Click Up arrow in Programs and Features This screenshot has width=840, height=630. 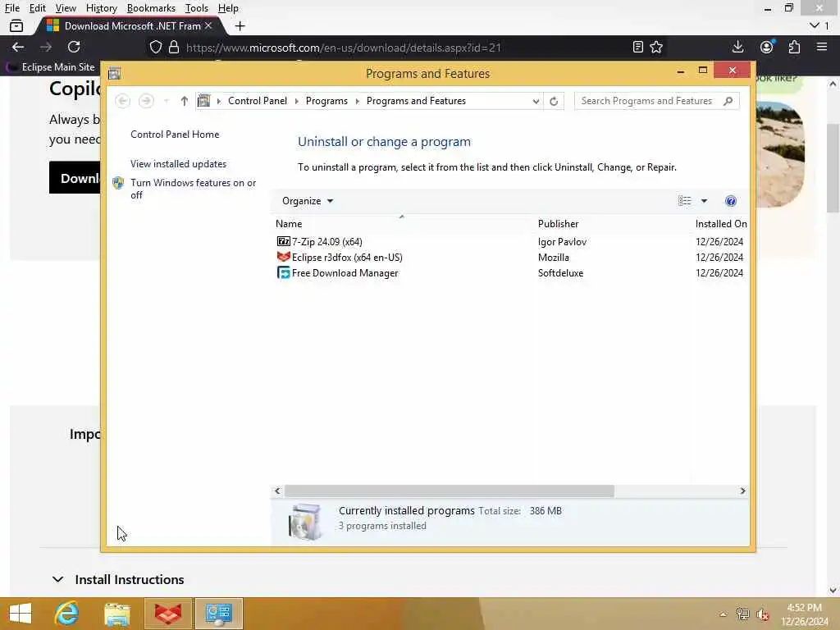tap(185, 101)
